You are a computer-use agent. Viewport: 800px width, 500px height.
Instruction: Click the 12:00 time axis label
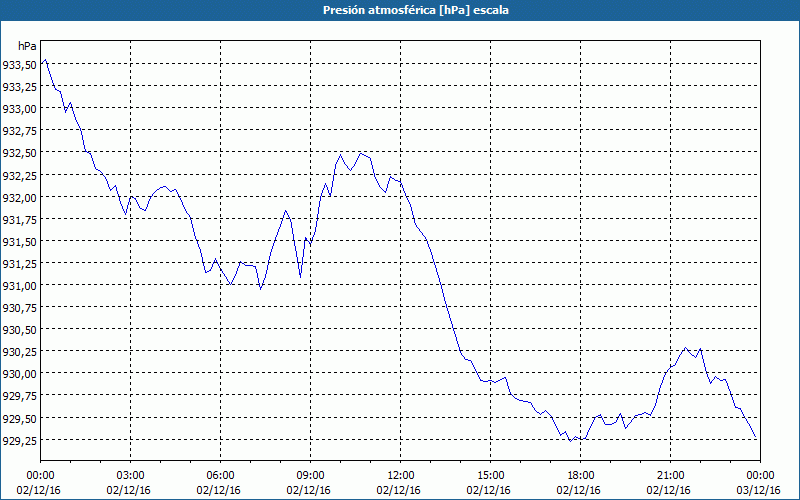coord(401,476)
